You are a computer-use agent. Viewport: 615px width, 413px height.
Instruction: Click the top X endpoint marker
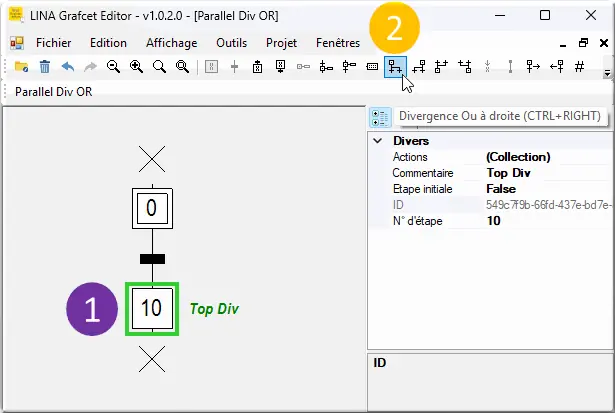click(152, 159)
